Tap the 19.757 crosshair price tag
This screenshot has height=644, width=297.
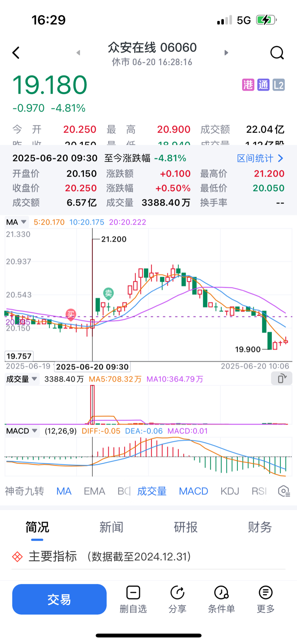(19, 356)
